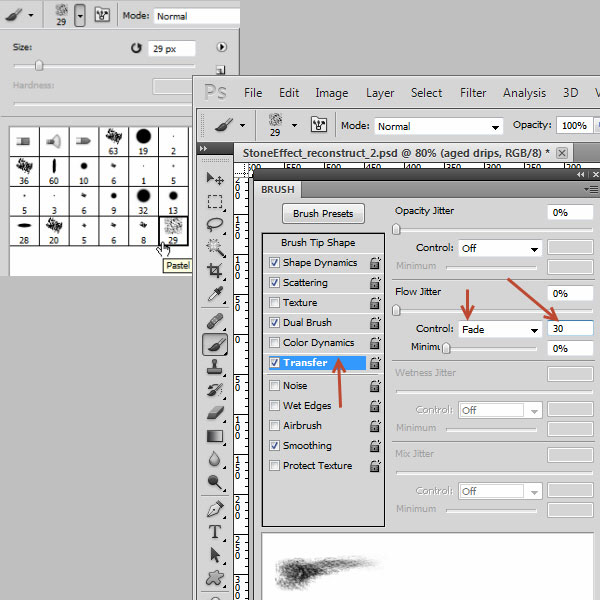Toggle the Shape Dynamics checkbox
The height and width of the screenshot is (600, 600).
(274, 262)
